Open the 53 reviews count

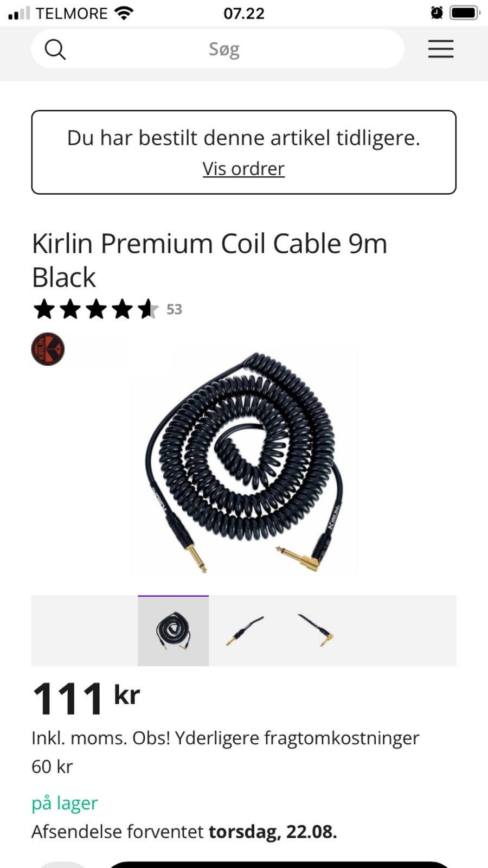click(x=174, y=309)
